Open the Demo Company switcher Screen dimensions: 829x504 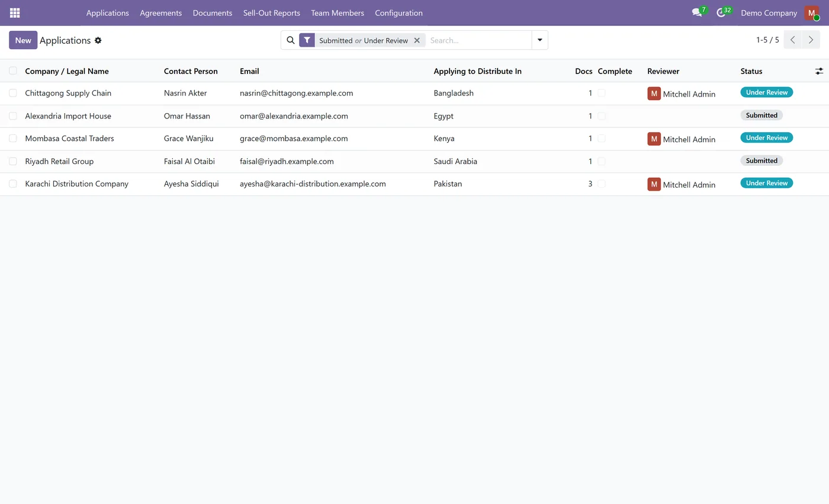tap(769, 13)
